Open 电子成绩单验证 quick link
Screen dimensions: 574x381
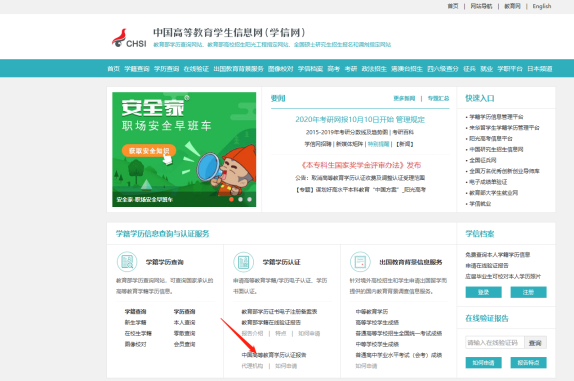pyautogui.click(x=488, y=182)
